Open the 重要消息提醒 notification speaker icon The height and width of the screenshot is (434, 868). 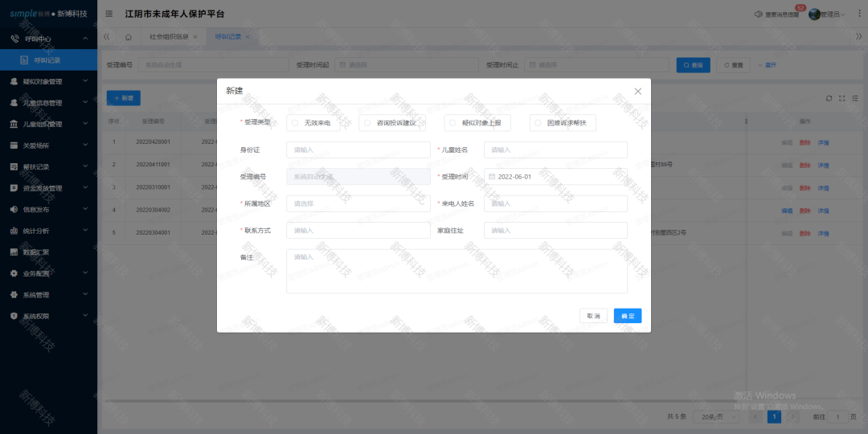(x=759, y=14)
